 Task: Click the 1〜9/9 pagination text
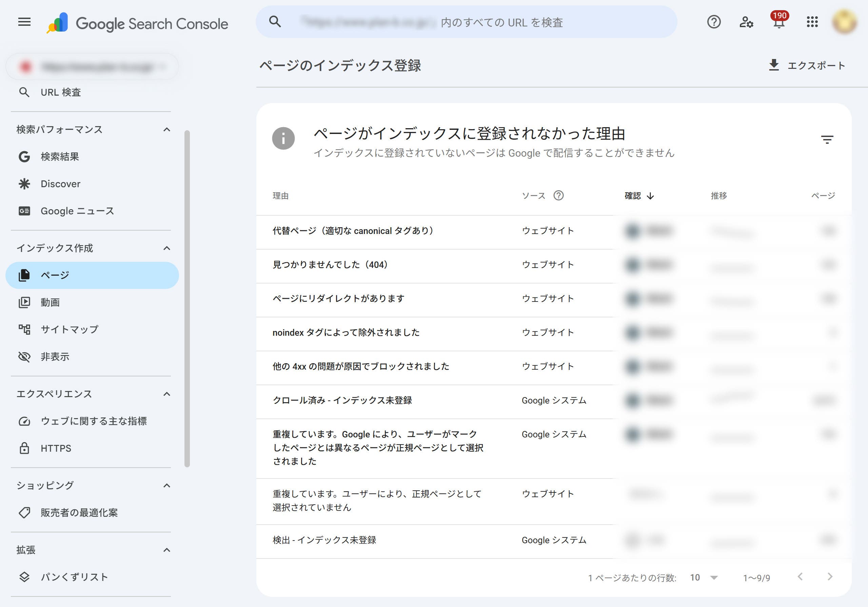tap(756, 578)
